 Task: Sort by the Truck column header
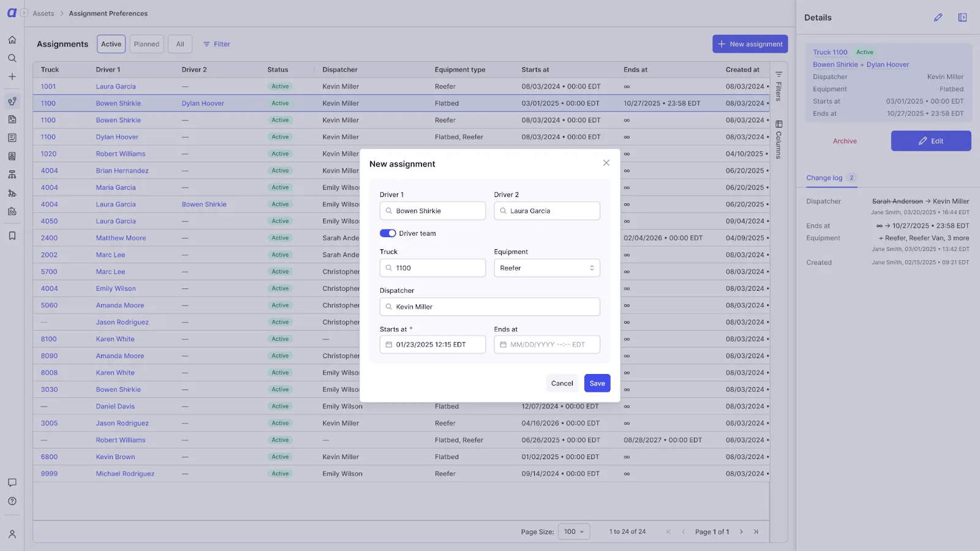click(50, 70)
